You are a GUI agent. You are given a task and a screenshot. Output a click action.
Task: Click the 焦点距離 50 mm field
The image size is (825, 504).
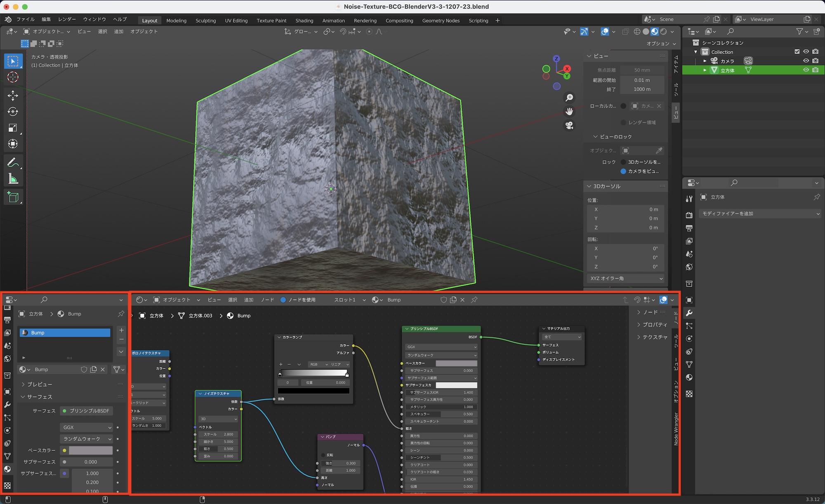click(x=642, y=70)
